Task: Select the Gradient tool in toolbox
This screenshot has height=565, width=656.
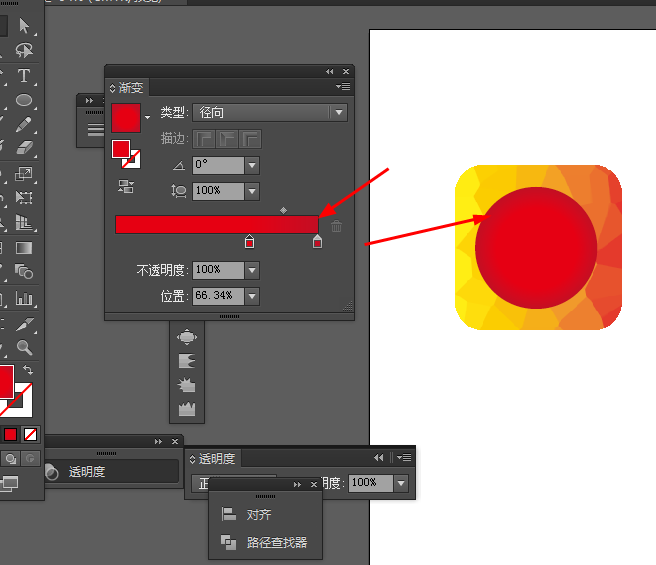Action: tap(24, 248)
